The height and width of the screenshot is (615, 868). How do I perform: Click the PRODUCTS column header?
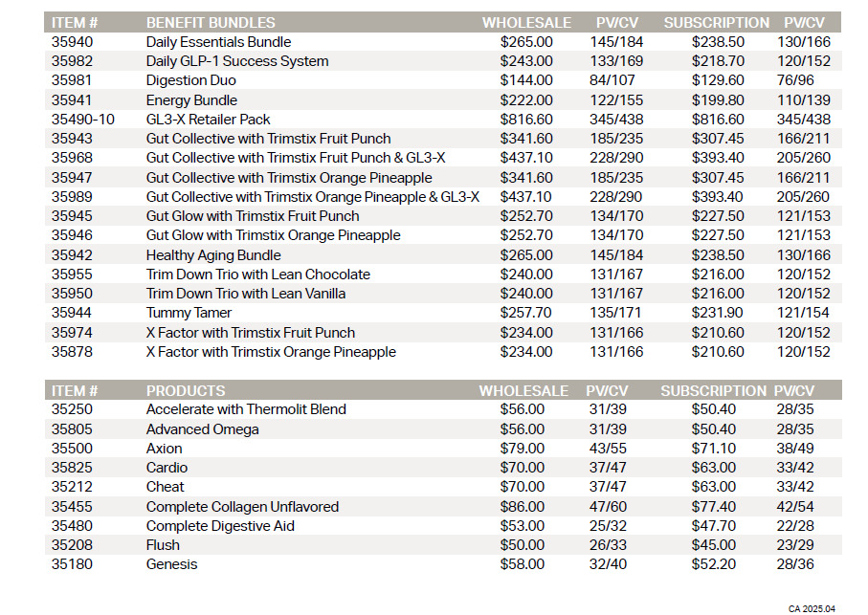click(186, 391)
